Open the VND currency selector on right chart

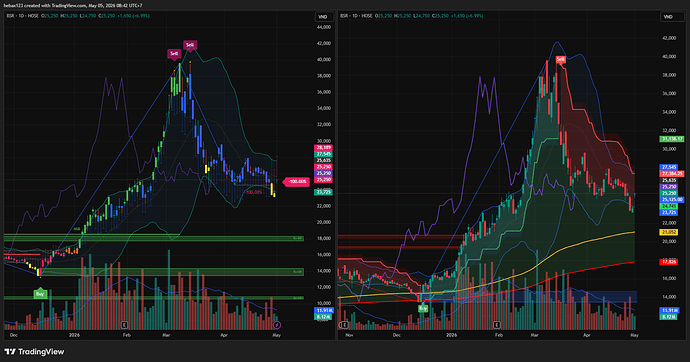(668, 17)
